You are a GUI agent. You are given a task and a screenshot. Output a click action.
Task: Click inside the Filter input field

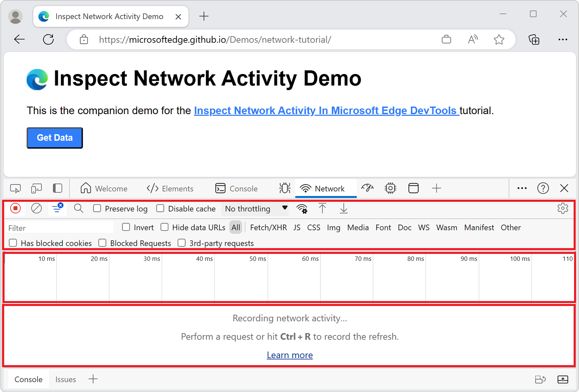tap(58, 227)
